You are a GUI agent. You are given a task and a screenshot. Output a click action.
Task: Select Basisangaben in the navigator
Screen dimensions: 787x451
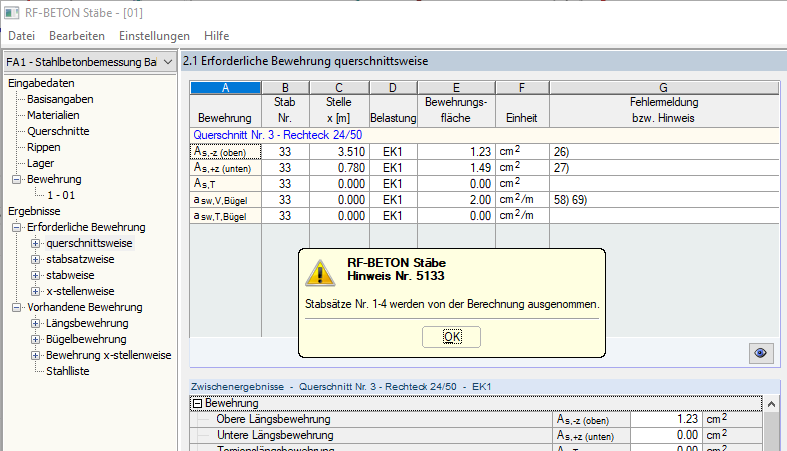(x=60, y=99)
